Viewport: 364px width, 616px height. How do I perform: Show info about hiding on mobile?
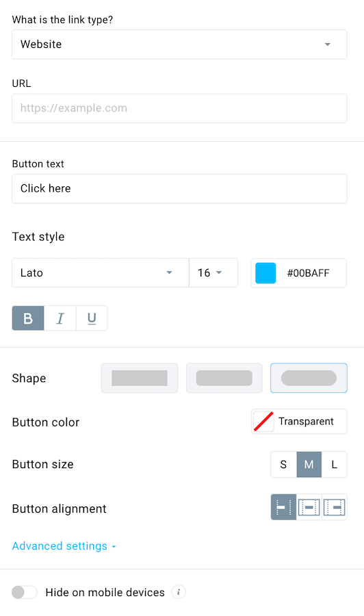[x=179, y=592]
